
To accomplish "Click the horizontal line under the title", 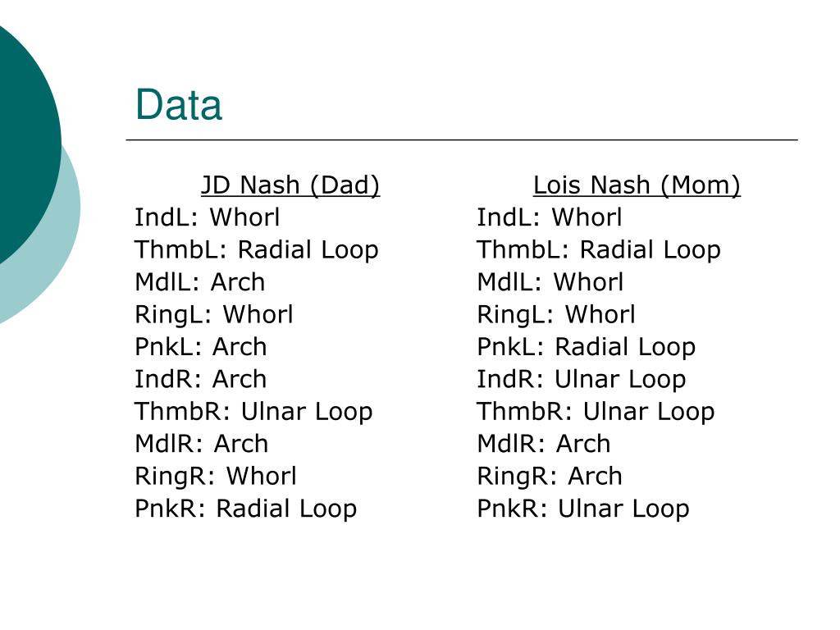I will [x=462, y=139].
